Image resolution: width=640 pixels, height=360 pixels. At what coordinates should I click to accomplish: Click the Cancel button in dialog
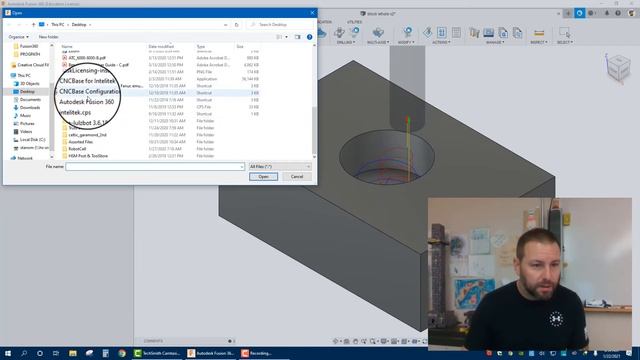[x=297, y=177]
